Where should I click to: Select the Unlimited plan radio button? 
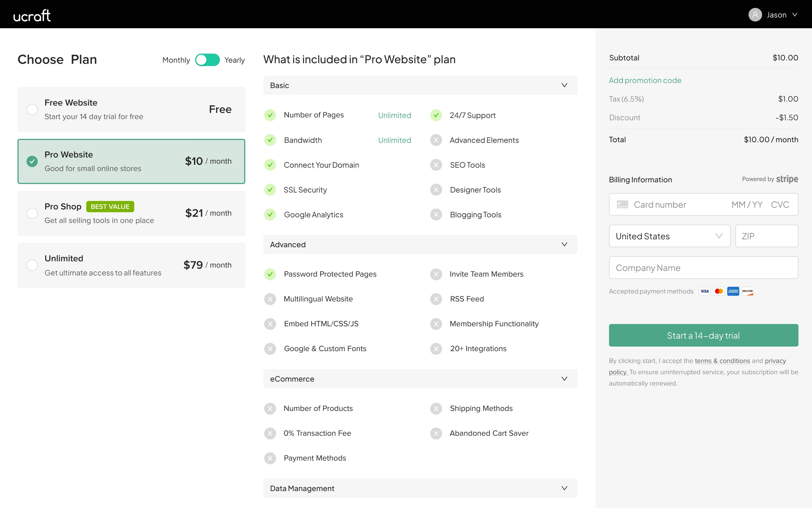click(x=32, y=265)
